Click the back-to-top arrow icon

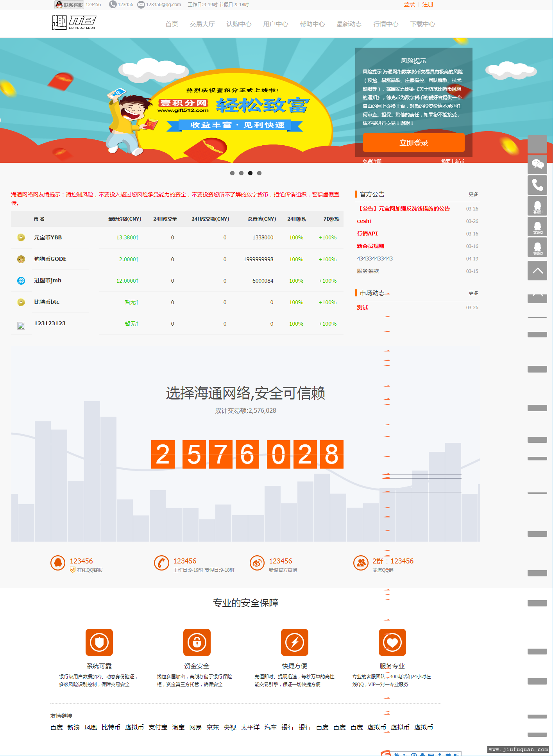[x=537, y=271]
